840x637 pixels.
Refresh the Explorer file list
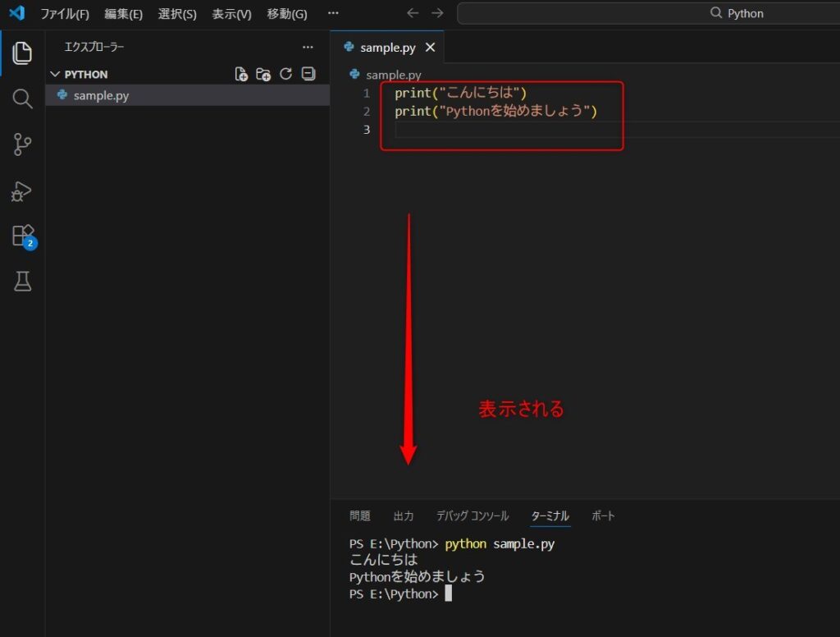click(285, 74)
